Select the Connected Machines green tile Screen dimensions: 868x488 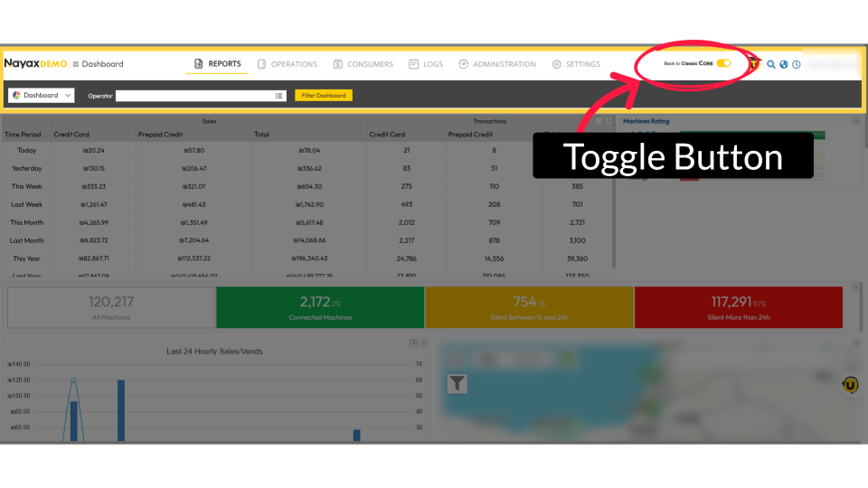319,307
